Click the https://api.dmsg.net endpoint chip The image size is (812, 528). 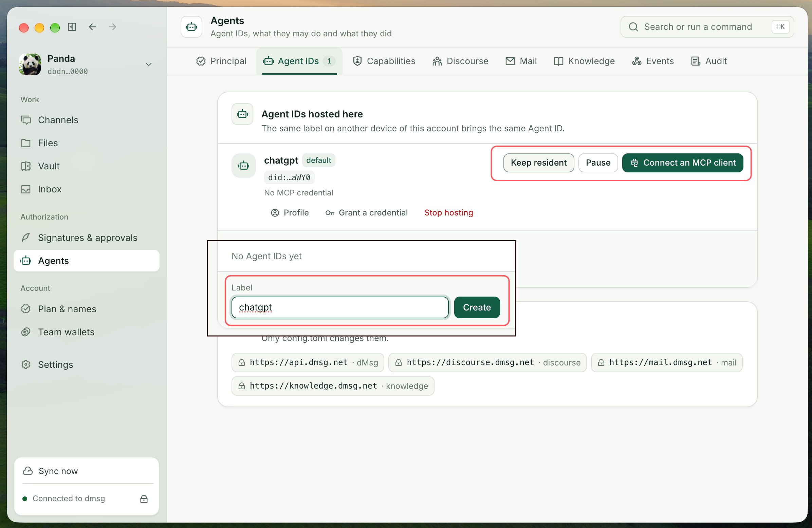tap(308, 362)
